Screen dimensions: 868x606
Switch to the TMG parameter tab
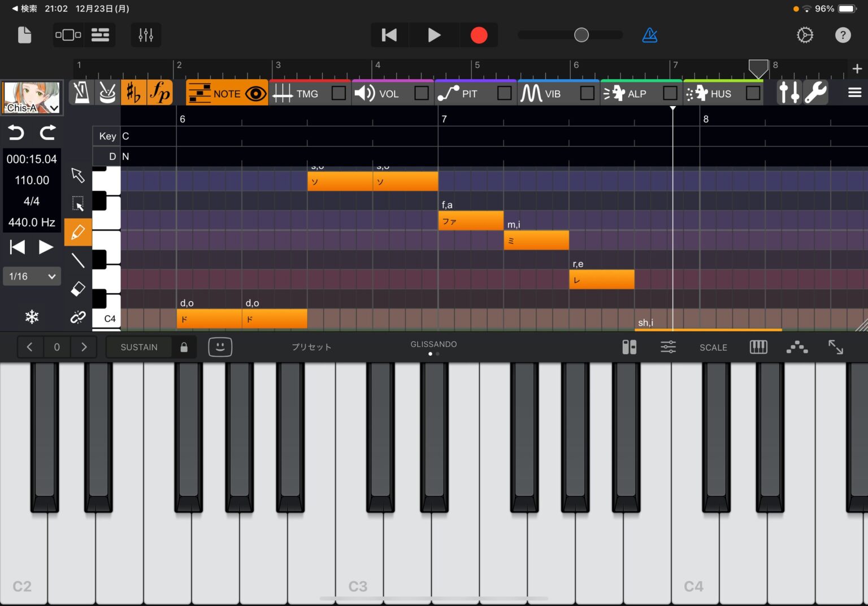tap(308, 93)
